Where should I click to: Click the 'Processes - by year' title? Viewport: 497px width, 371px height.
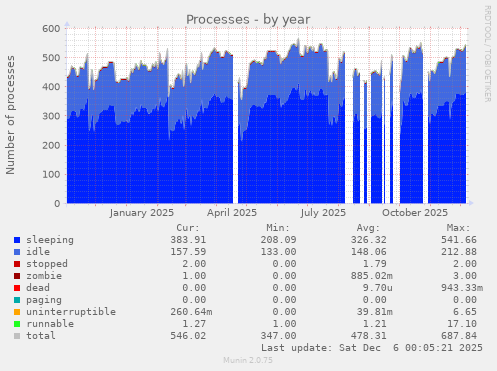click(x=248, y=20)
